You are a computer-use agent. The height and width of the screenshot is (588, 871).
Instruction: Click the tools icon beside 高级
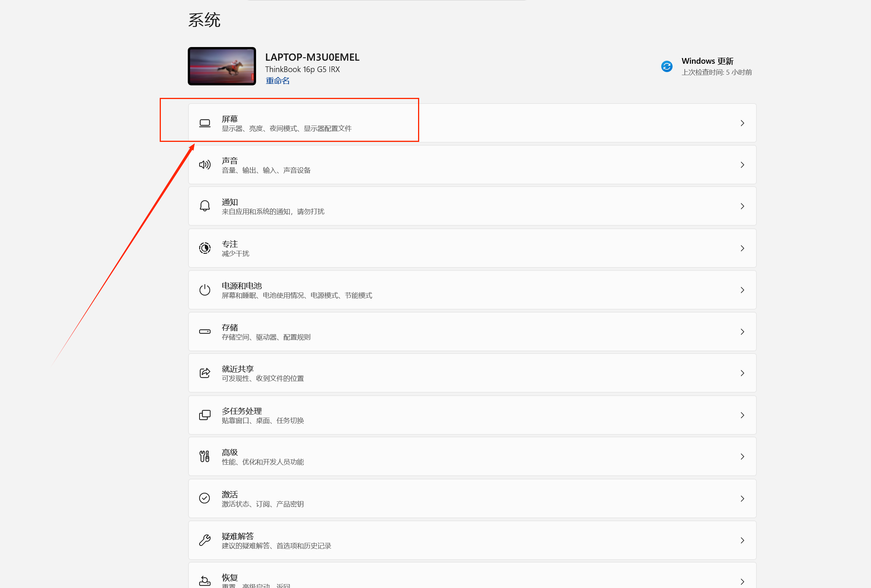tap(205, 456)
